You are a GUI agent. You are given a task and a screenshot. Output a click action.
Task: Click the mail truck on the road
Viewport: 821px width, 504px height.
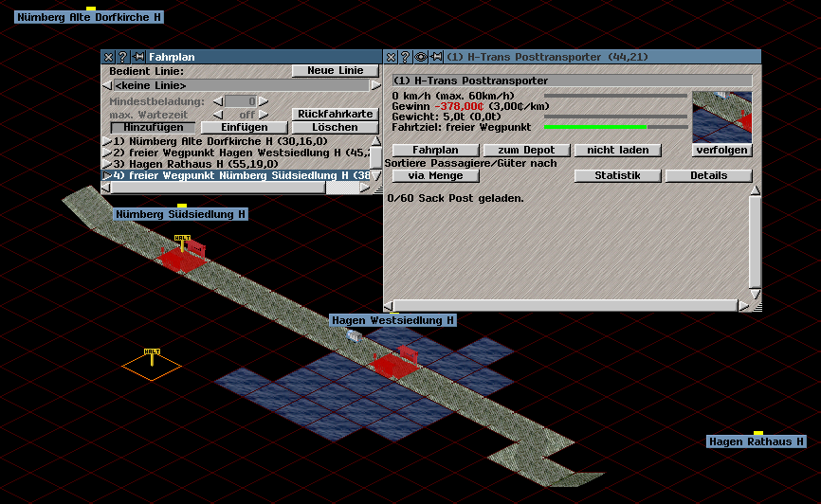pos(354,335)
